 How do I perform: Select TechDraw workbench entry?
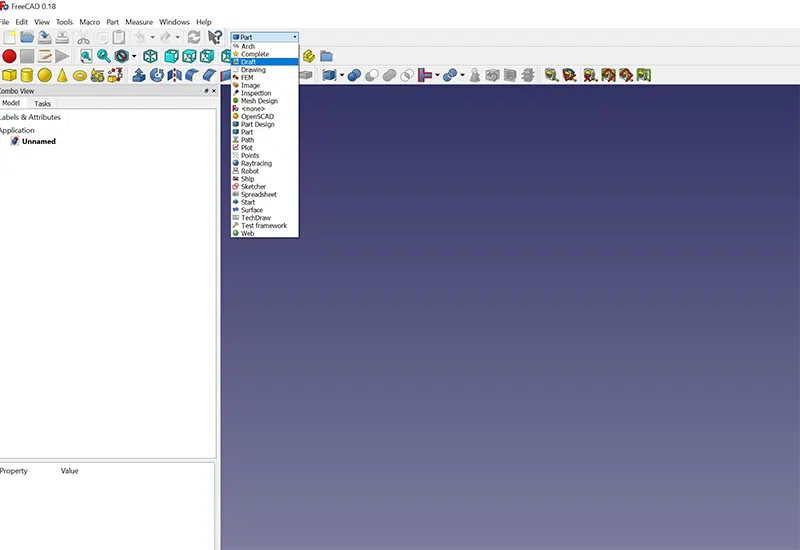coord(265,218)
